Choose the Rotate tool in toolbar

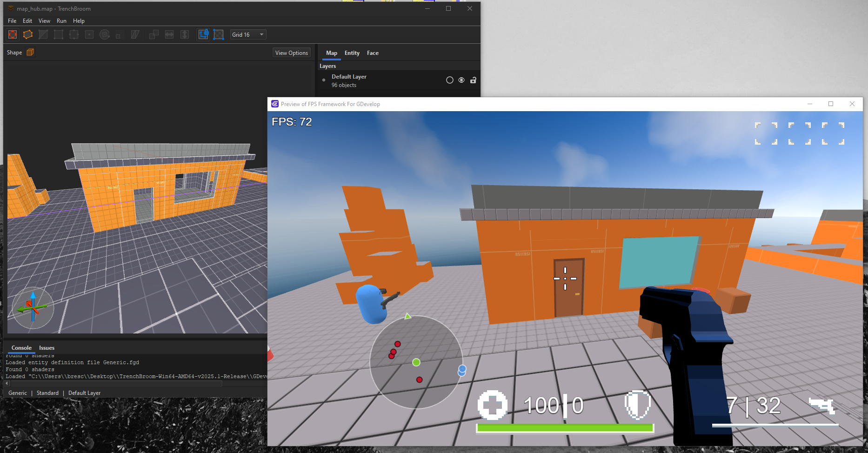pos(105,34)
